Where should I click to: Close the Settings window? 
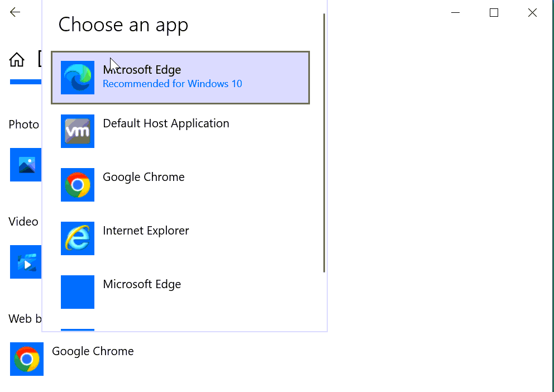[x=532, y=12]
